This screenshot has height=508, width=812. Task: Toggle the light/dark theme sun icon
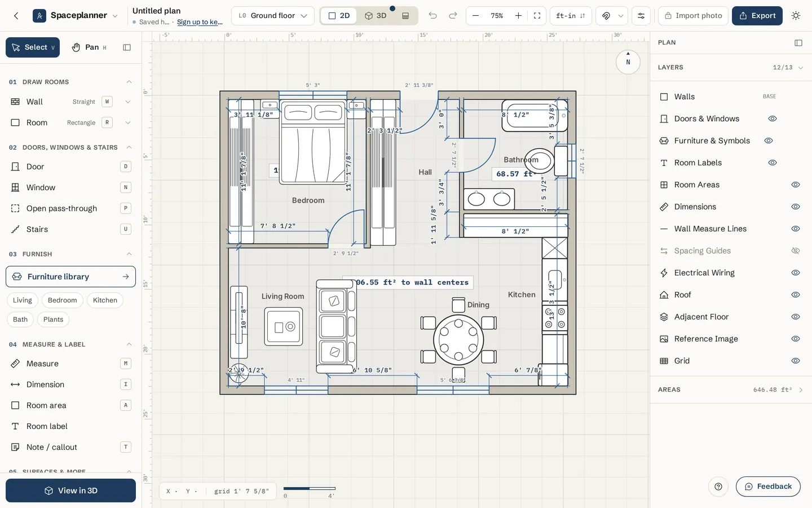(x=796, y=16)
